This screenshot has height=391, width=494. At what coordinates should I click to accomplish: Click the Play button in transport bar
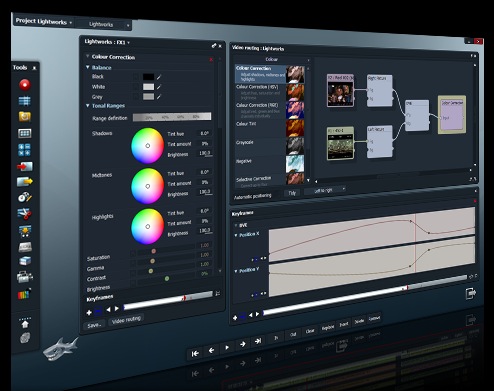[x=227, y=347]
